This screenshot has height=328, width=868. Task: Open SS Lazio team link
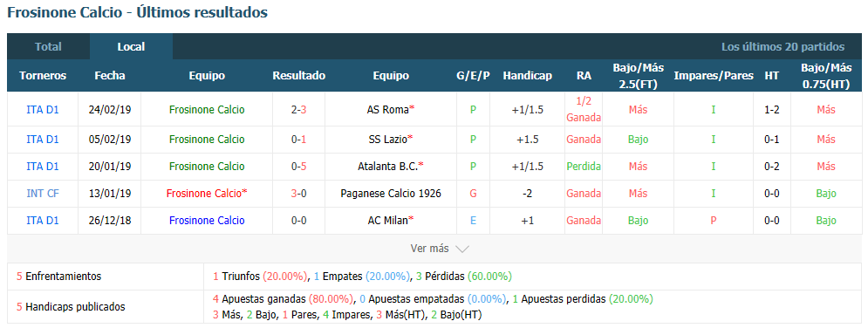(x=390, y=140)
